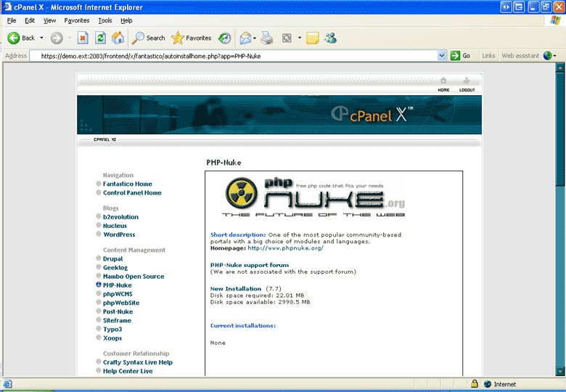The height and width of the screenshot is (392, 566).
Task: Open the Mambo Open Source link
Action: click(134, 277)
